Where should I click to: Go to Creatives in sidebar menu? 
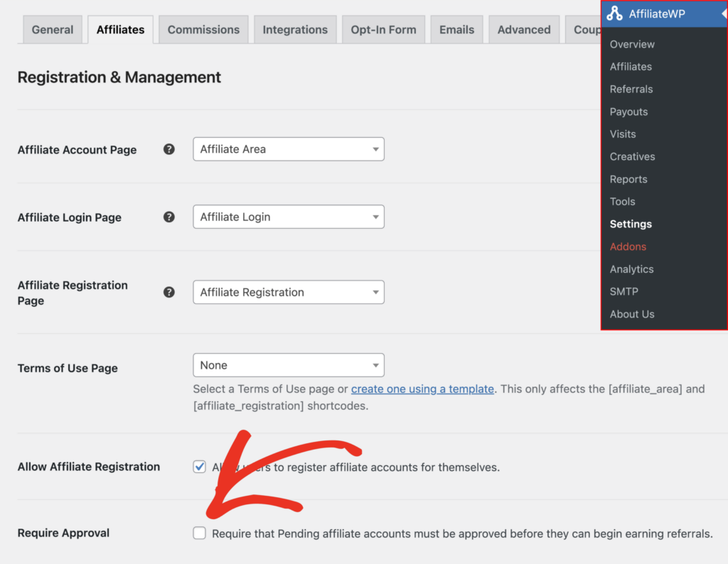632,157
